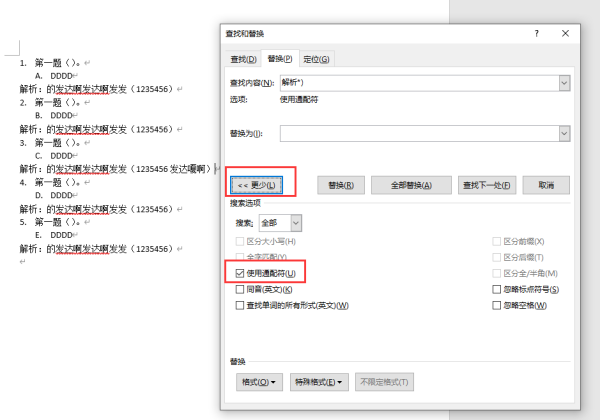Click 解析 line containing 发达嘎啊
This screenshot has height=420, width=600.
(119, 169)
